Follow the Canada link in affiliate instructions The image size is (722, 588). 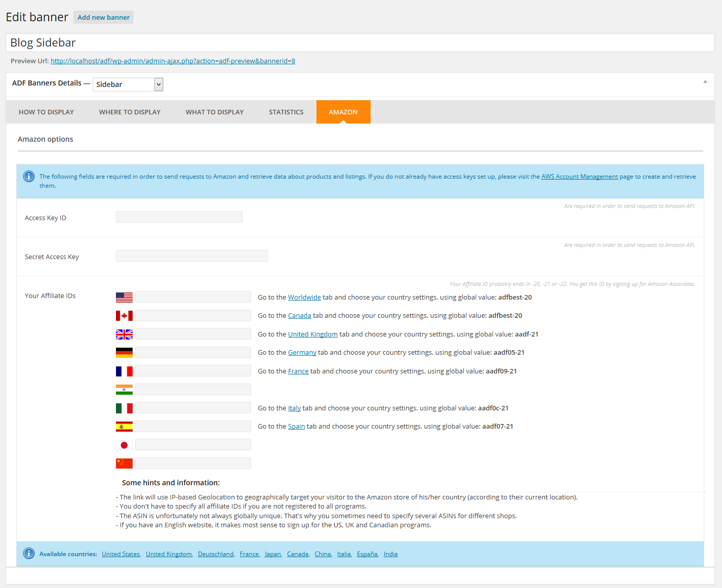coord(300,315)
